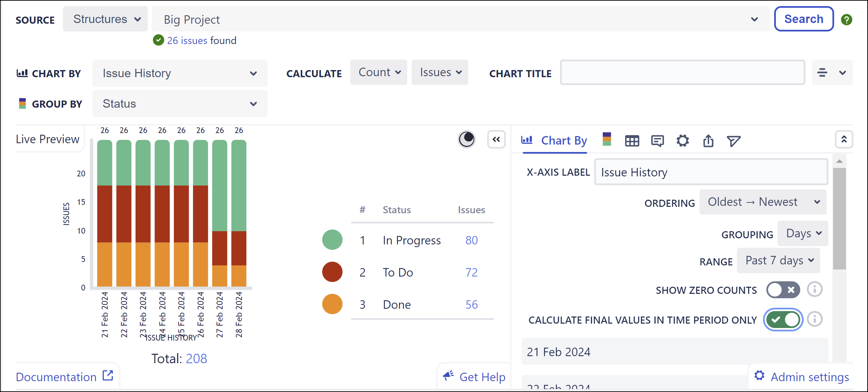Image resolution: width=868 pixels, height=392 pixels.
Task: Click the info icon beside Show Zero Counts
Action: 815,289
